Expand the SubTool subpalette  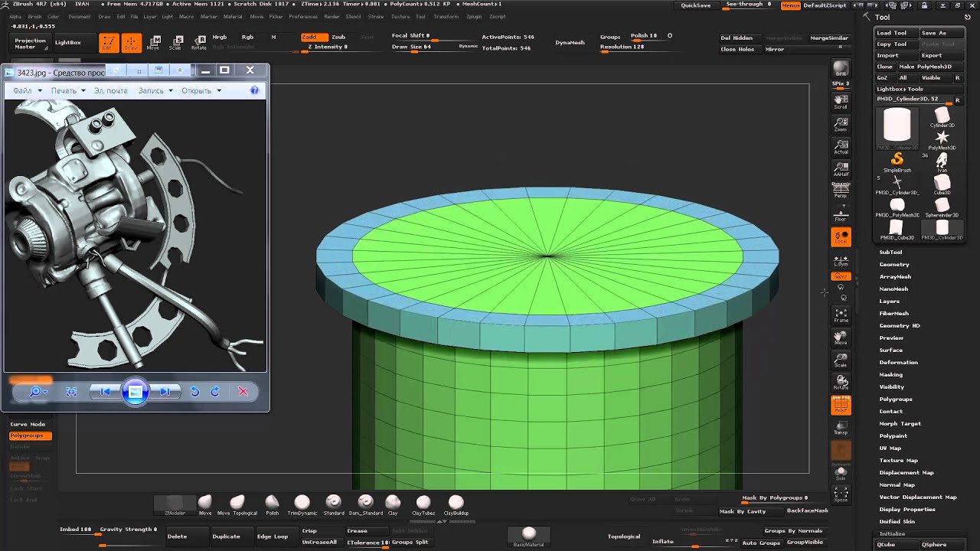(x=890, y=252)
